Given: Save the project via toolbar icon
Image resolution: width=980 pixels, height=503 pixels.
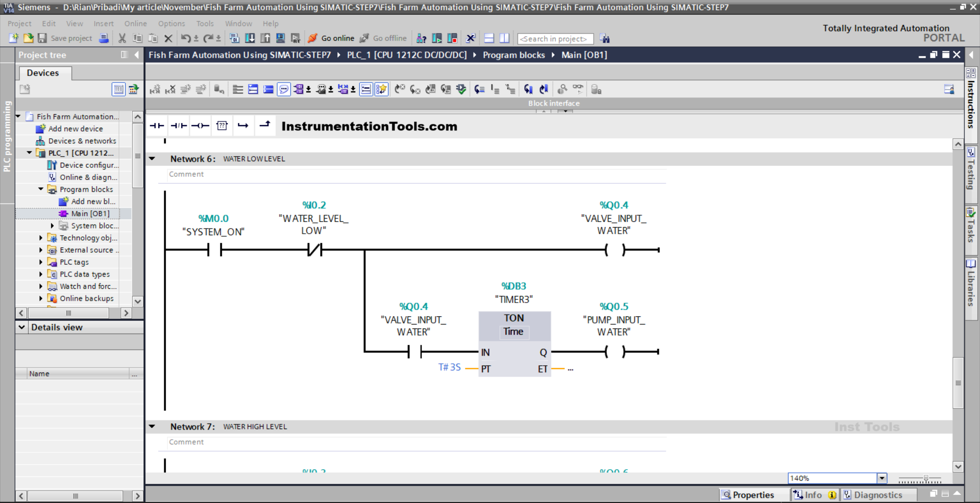Looking at the screenshot, I should (x=42, y=38).
